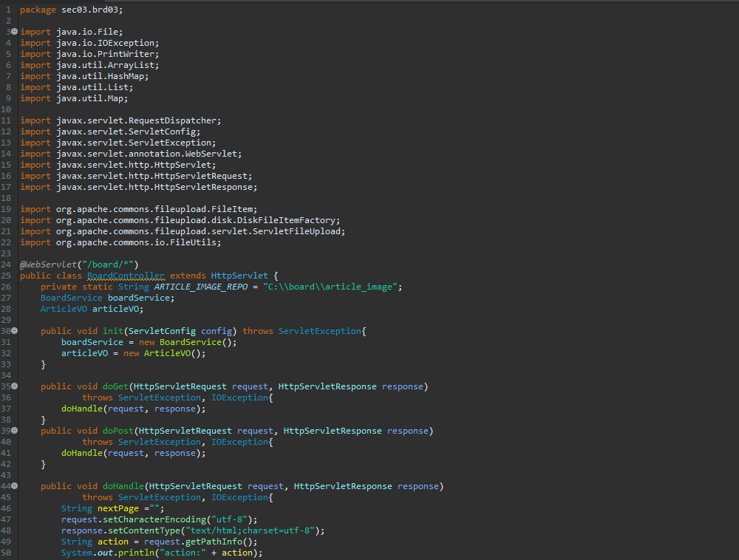Click import HttpServletRequest line
Viewport: 739px width, 560px height.
[136, 176]
